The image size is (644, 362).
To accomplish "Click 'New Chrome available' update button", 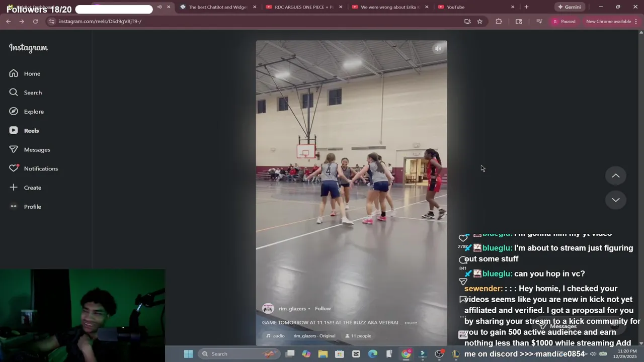I will (608, 22).
